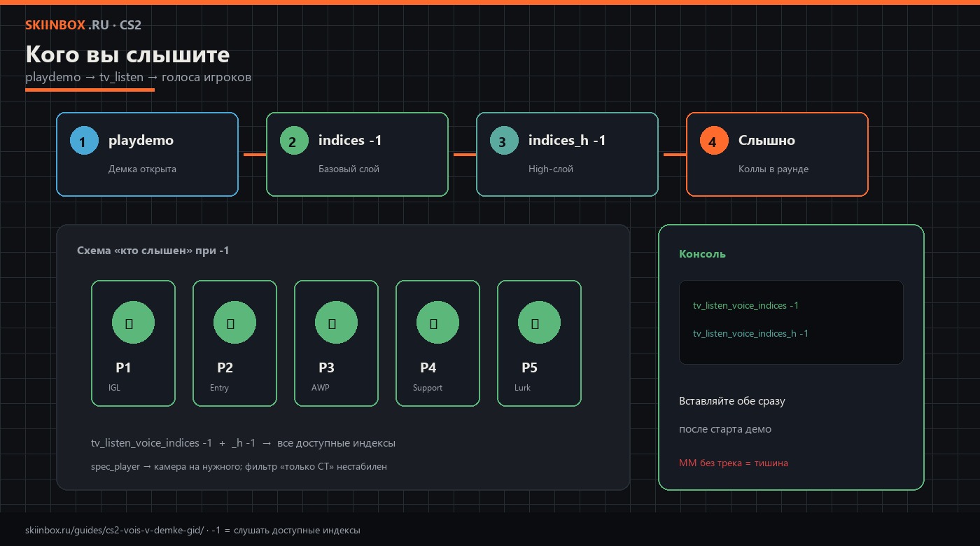This screenshot has height=546, width=980.
Task: Click the "Базовый слой" caption
Action: click(x=349, y=169)
